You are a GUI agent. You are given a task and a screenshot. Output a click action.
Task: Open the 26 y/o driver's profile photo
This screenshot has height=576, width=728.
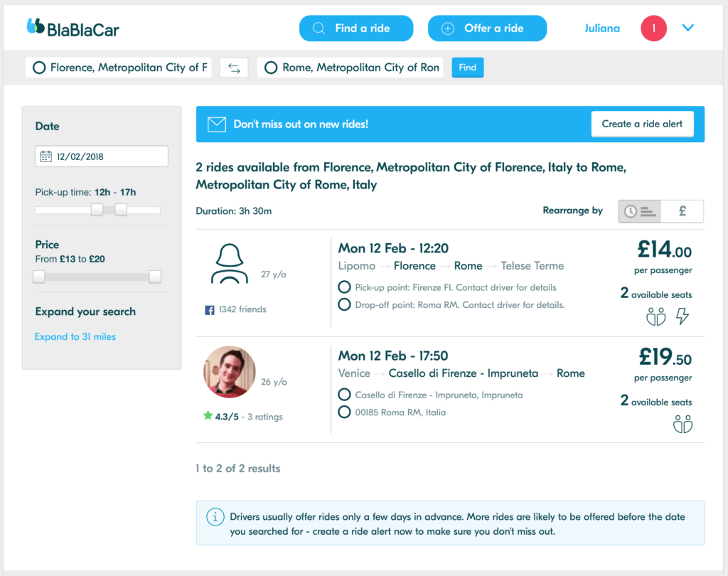230,372
